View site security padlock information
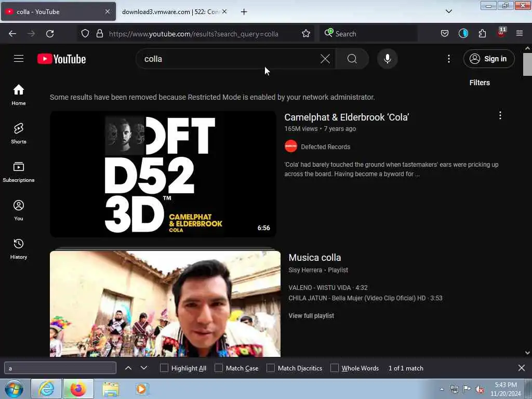 (99, 33)
